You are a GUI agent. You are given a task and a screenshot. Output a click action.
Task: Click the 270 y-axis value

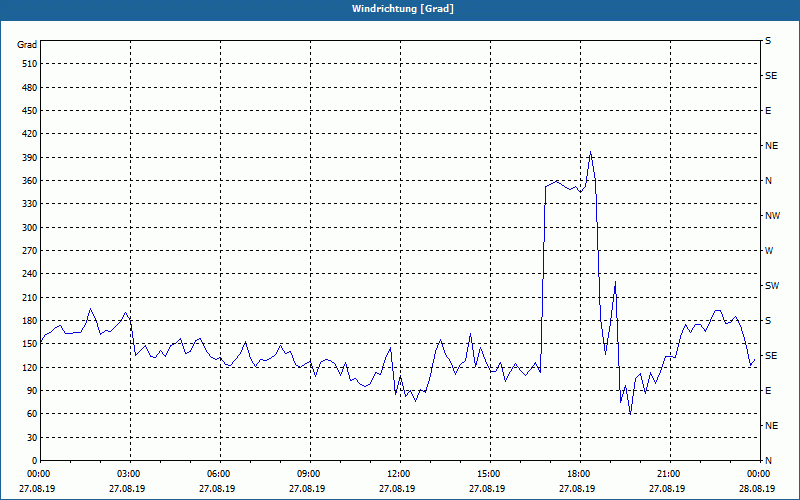30,251
